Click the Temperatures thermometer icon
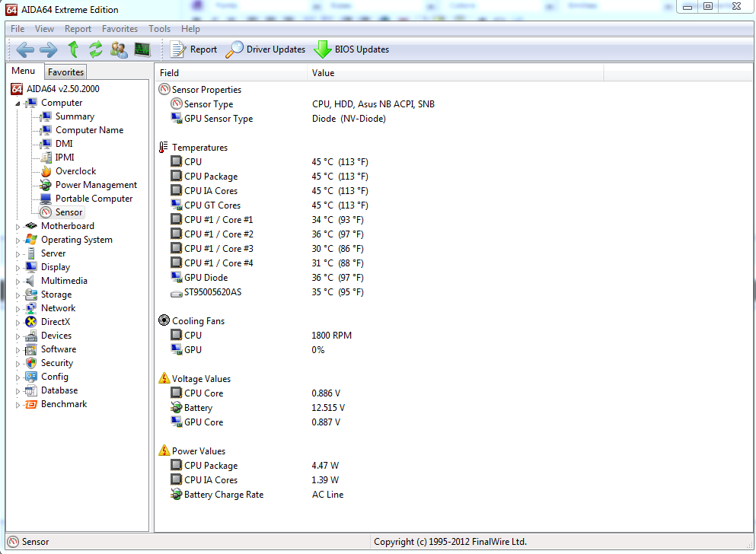The width and height of the screenshot is (756, 554). click(x=164, y=148)
